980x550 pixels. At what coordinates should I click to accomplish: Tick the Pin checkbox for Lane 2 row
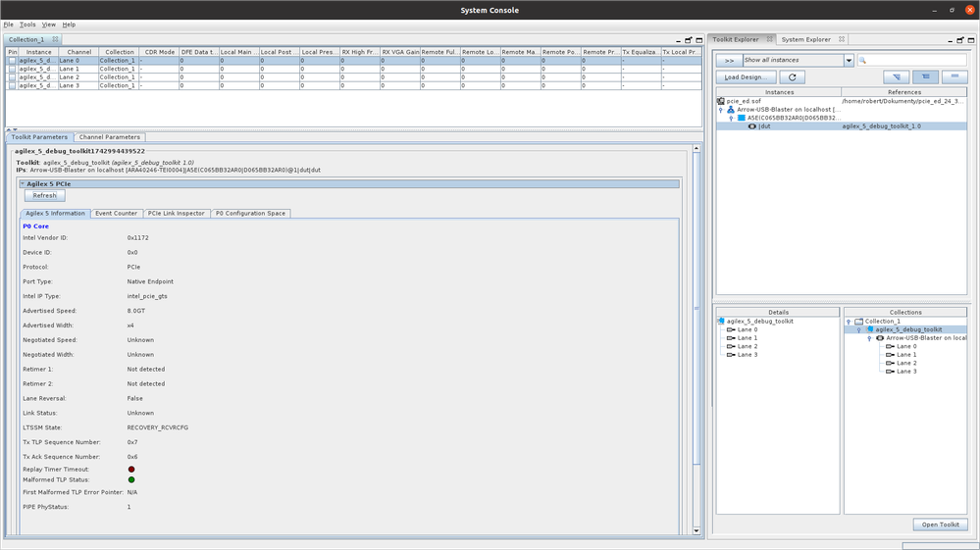click(x=12, y=77)
